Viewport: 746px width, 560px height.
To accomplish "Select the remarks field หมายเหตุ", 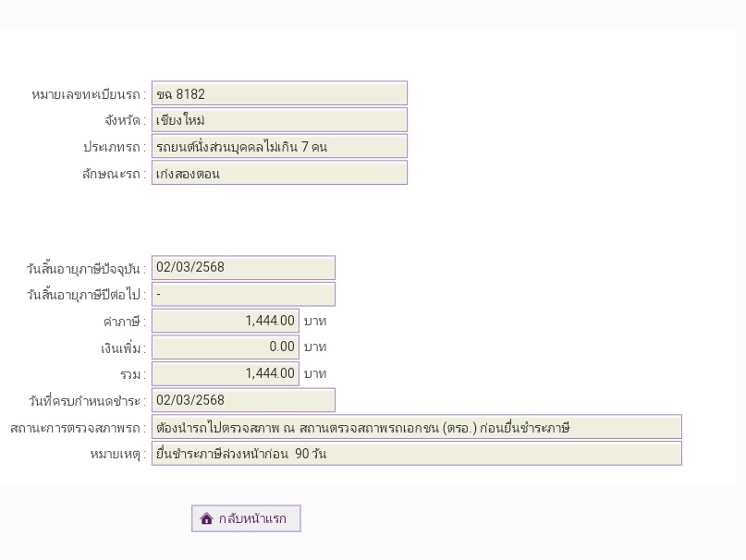I will [416, 454].
